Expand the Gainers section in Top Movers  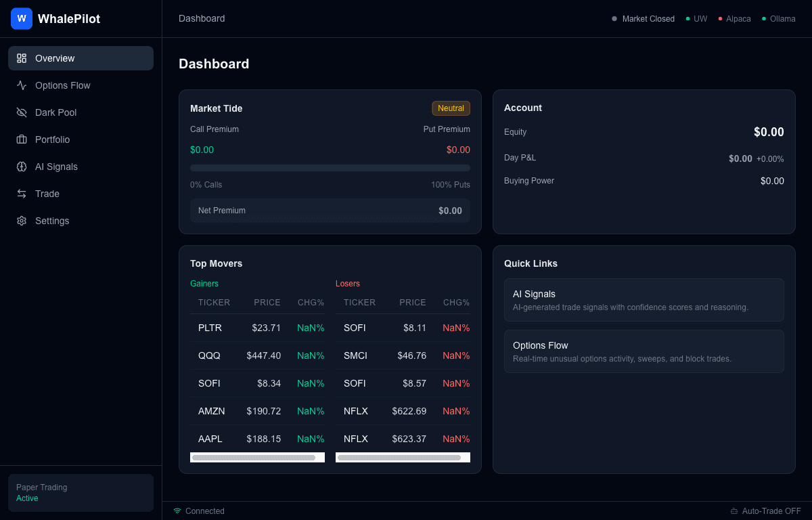(204, 283)
